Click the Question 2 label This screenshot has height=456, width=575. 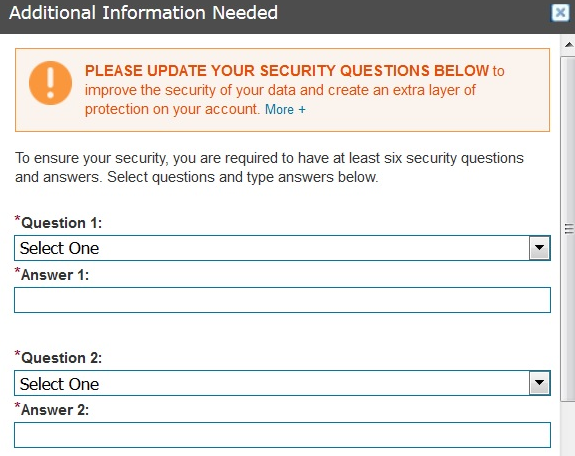coord(58,358)
